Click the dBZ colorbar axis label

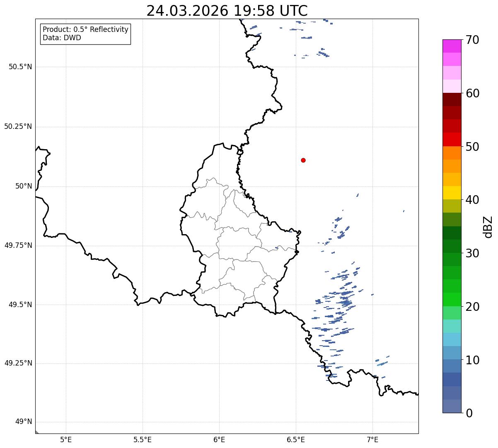point(488,227)
